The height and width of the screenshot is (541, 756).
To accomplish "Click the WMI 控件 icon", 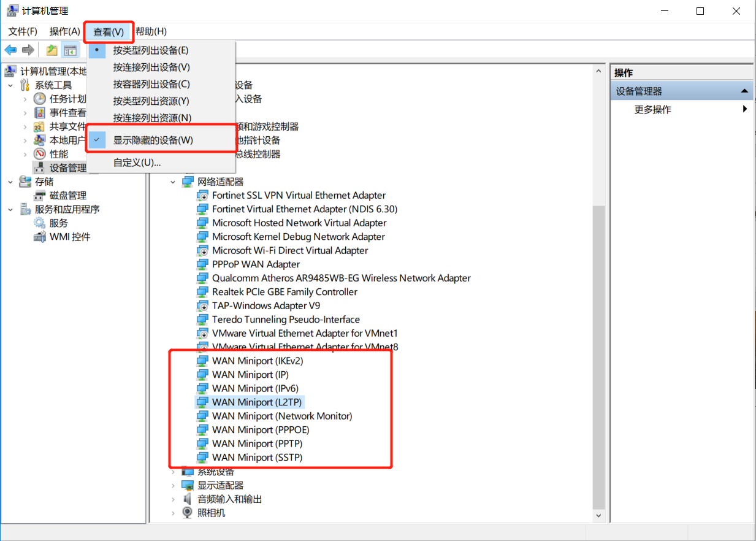I will 39,237.
